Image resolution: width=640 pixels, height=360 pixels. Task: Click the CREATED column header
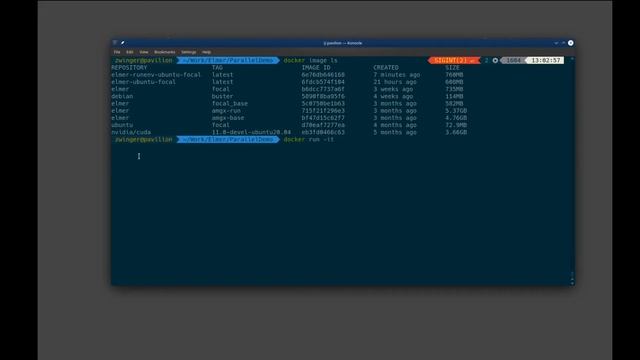click(386, 68)
